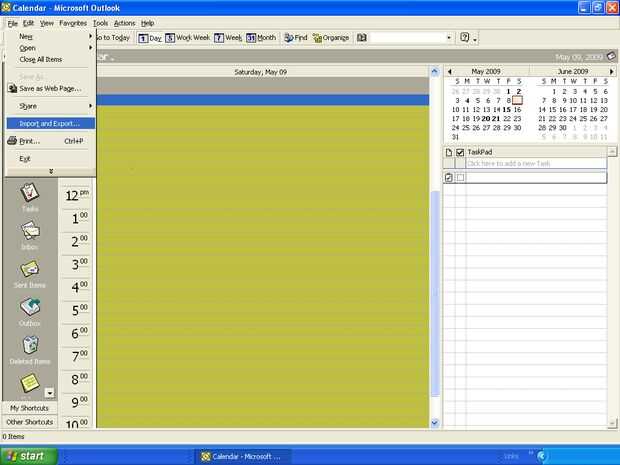The image size is (620, 465).
Task: Switch to Work Week view
Action: coord(187,38)
